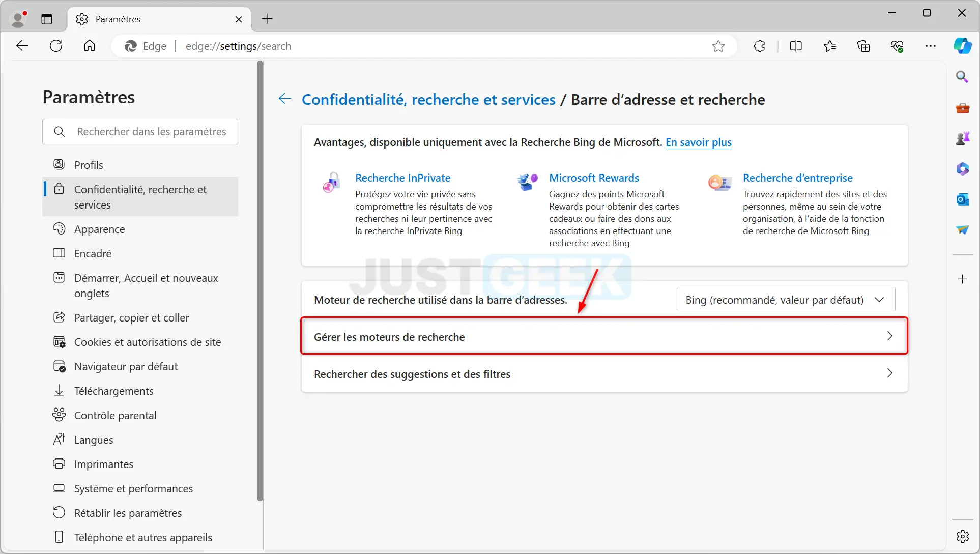The width and height of the screenshot is (980, 554).
Task: Open the Extensions puzzle icon
Action: 759,46
